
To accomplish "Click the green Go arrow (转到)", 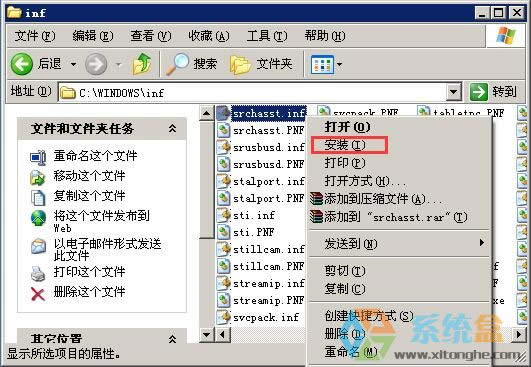I will (479, 92).
